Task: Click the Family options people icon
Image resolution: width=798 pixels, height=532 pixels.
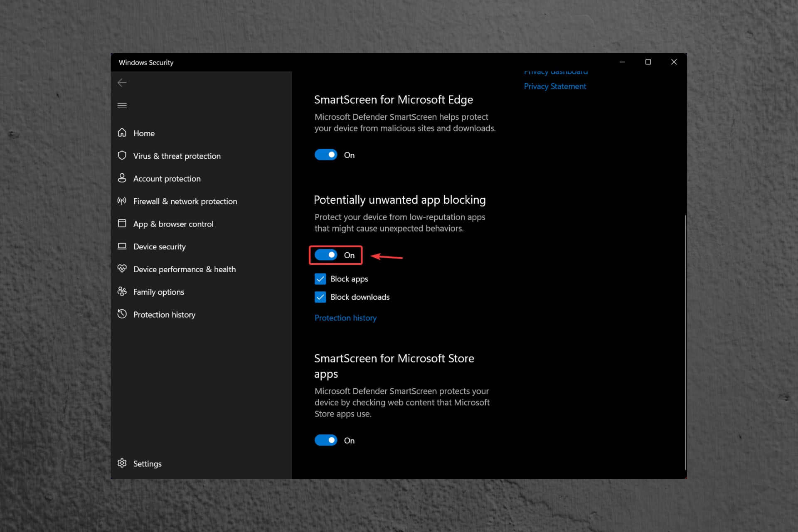Action: click(x=122, y=291)
